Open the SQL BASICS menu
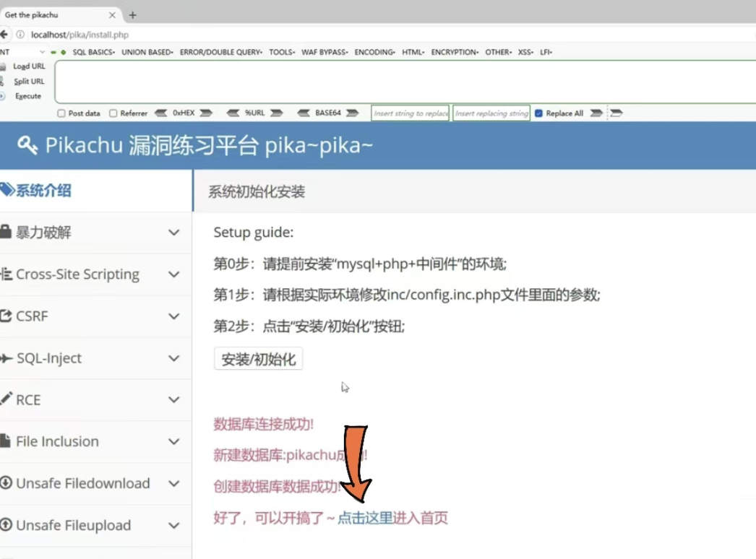The width and height of the screenshot is (756, 559). 93,52
